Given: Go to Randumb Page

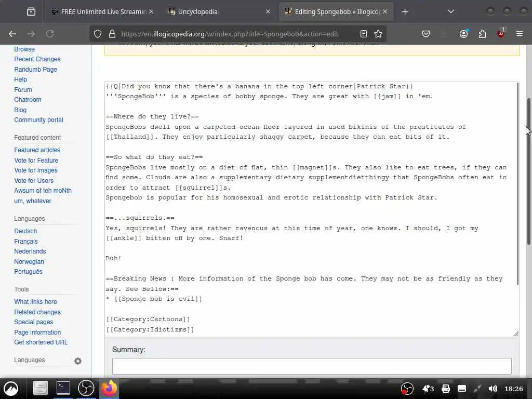Looking at the screenshot, I should [36, 69].
